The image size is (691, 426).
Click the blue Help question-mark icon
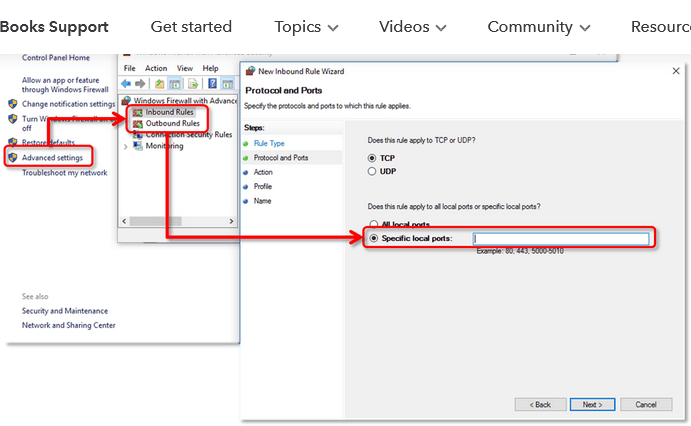point(212,83)
